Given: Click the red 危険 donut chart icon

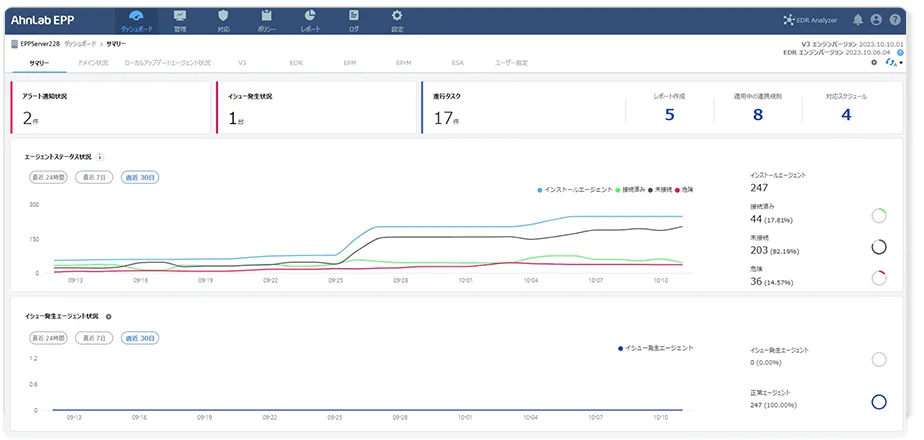Looking at the screenshot, I should tap(879, 278).
